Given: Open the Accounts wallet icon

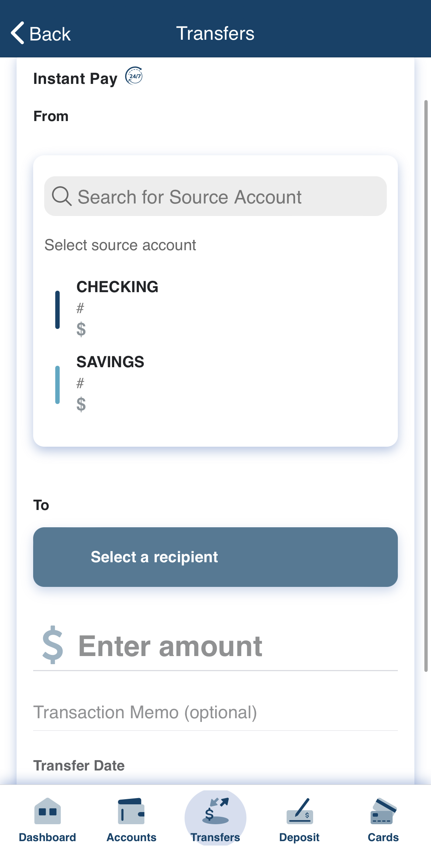Looking at the screenshot, I should [x=131, y=811].
